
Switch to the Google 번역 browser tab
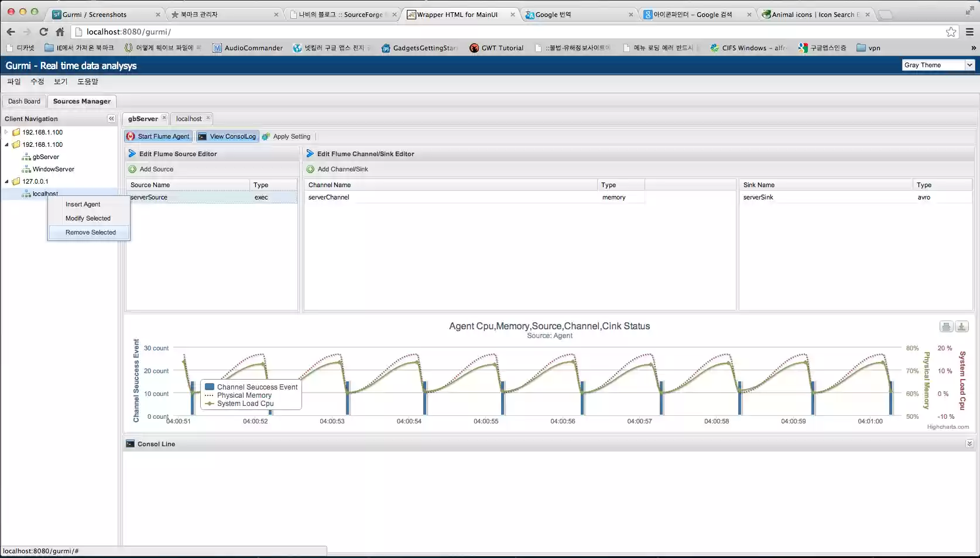(578, 15)
